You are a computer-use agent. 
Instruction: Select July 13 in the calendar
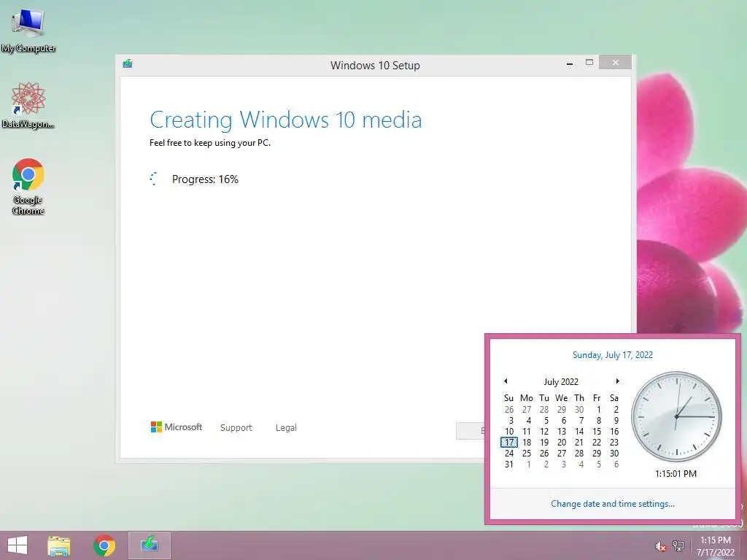pyautogui.click(x=562, y=432)
